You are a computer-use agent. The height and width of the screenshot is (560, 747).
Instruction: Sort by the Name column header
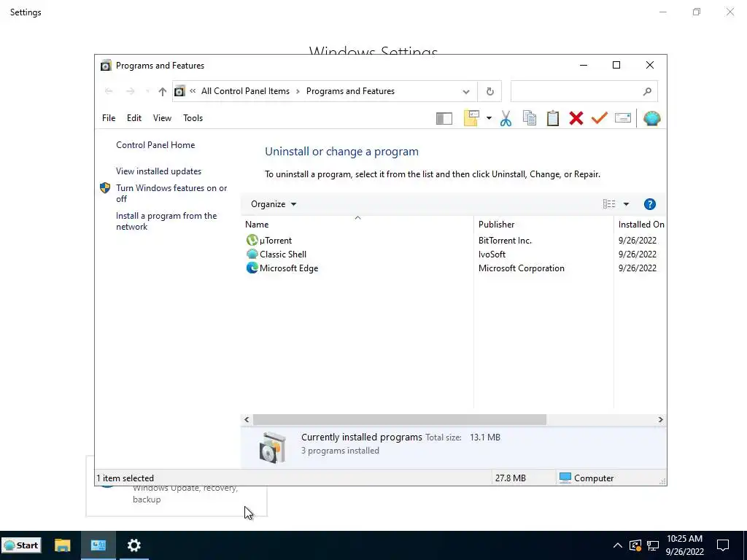pyautogui.click(x=357, y=225)
